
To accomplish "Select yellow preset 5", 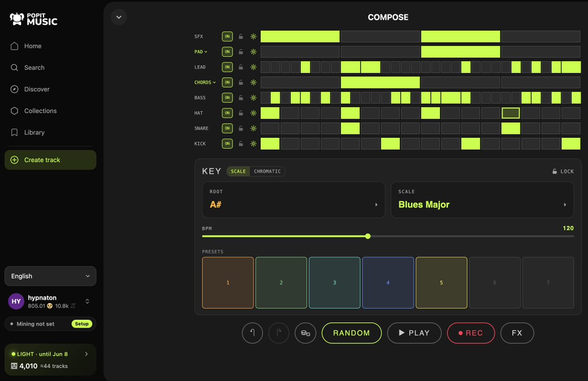I will point(441,283).
